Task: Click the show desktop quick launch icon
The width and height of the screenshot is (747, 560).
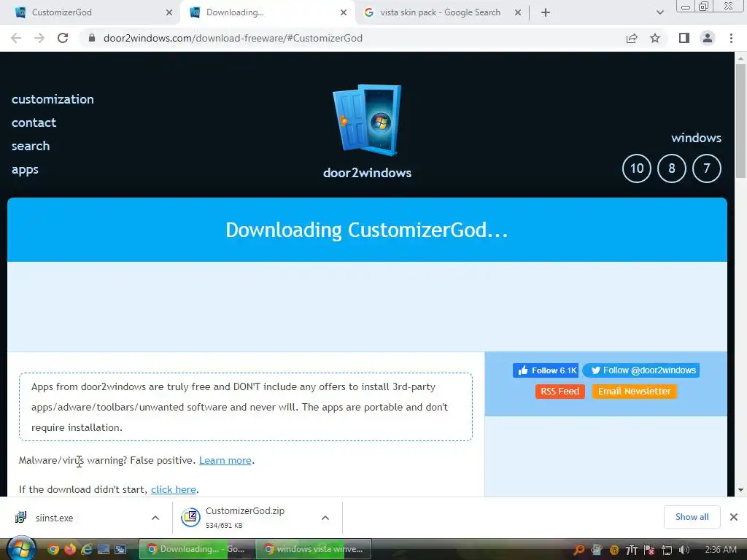Action: click(104, 550)
